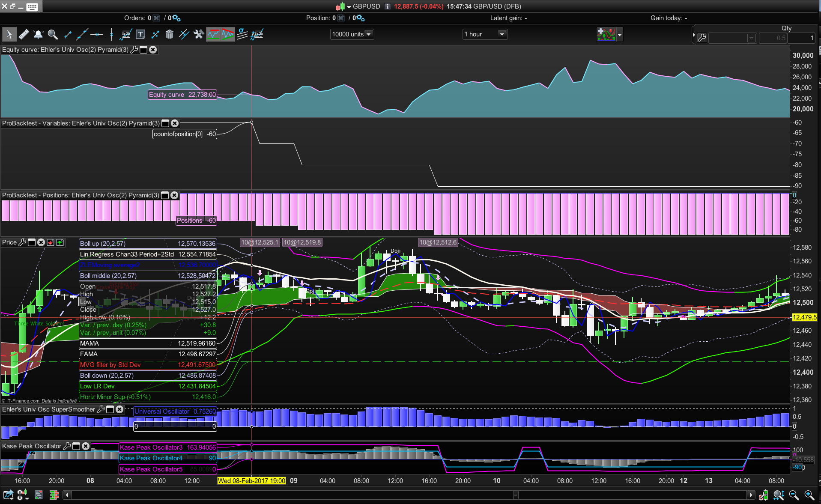The width and height of the screenshot is (821, 504).
Task: Click the alert bell icon
Action: pos(38,34)
